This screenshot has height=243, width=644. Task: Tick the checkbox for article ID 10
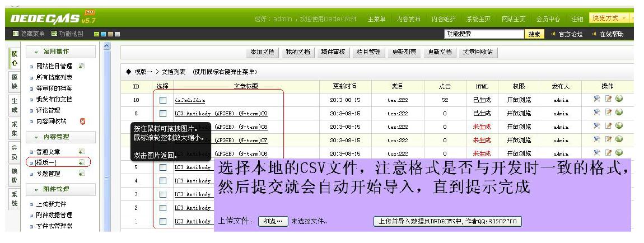point(163,100)
